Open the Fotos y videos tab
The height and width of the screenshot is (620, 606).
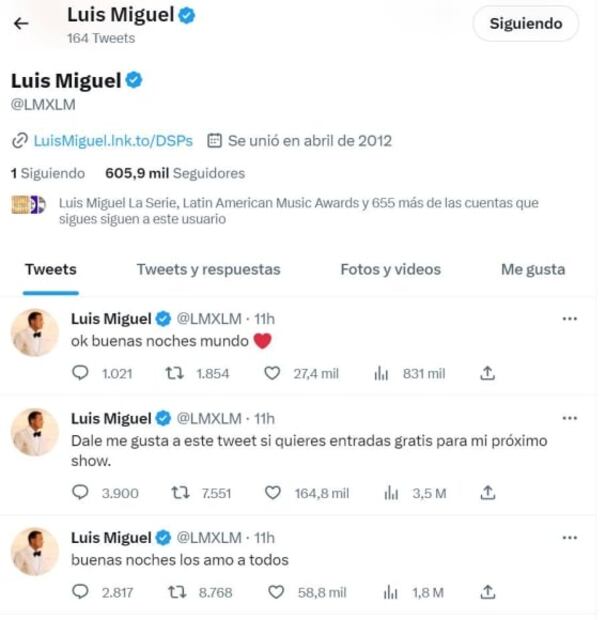(390, 269)
